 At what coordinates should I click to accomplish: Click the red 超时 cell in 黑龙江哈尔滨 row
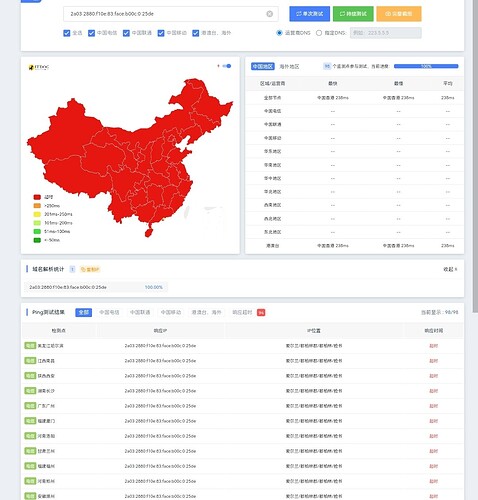pyautogui.click(x=433, y=346)
